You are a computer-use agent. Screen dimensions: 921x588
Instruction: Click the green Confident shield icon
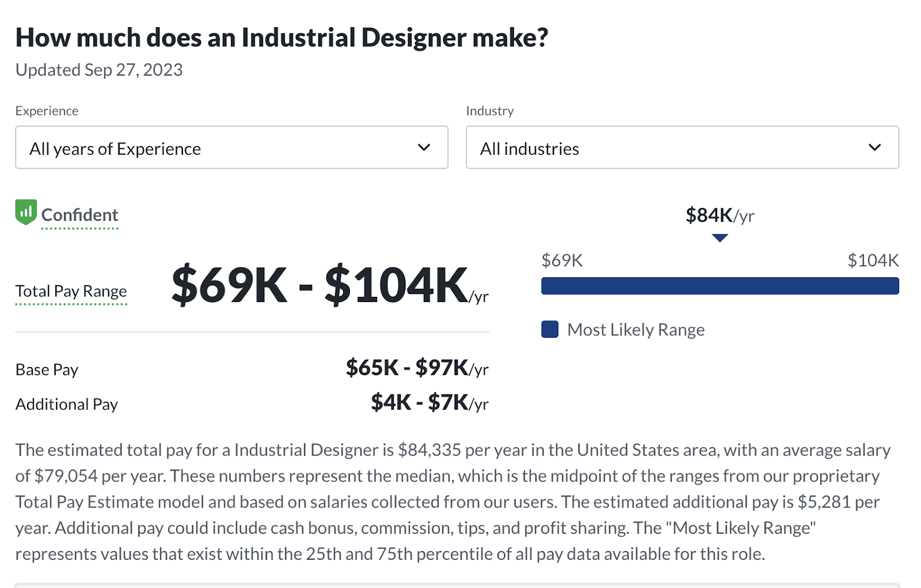coord(26,212)
